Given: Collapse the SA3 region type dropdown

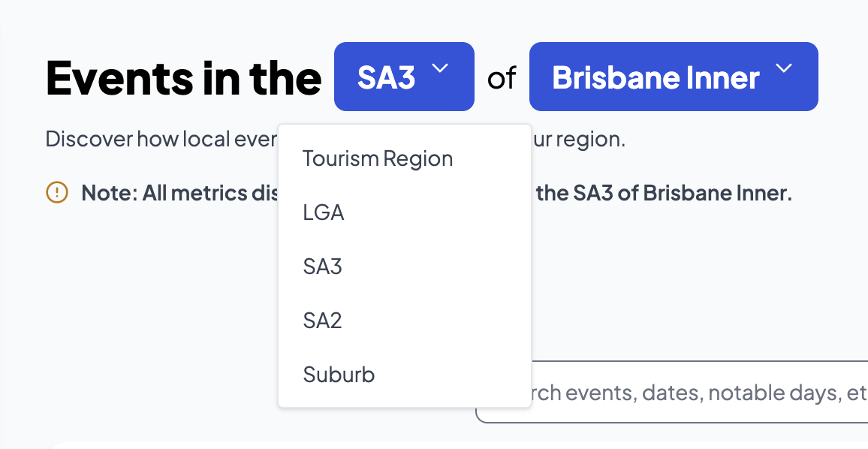Looking at the screenshot, I should 404,77.
